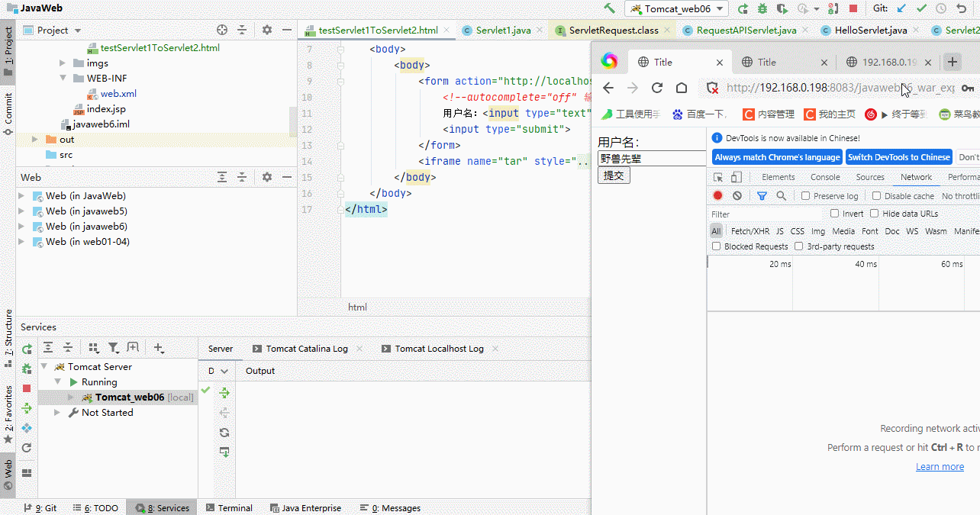Click the username text input in browser page
Screen dimensions: 980x515
click(x=653, y=159)
